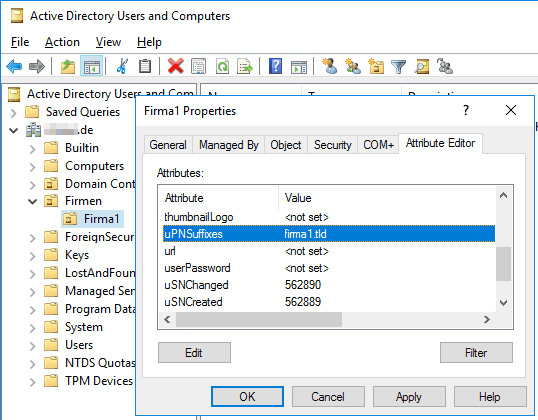538x420 pixels.
Task: Expand the ForeignSecurityPrincipals node
Action: [32, 238]
